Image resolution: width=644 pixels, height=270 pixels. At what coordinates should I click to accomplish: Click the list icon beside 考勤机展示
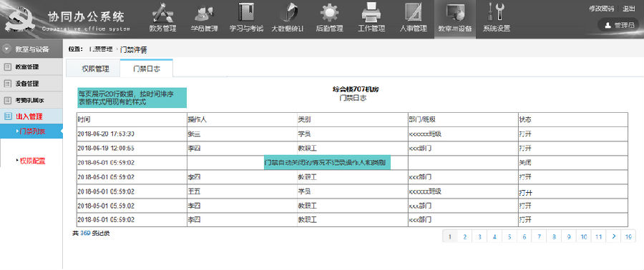click(x=7, y=100)
